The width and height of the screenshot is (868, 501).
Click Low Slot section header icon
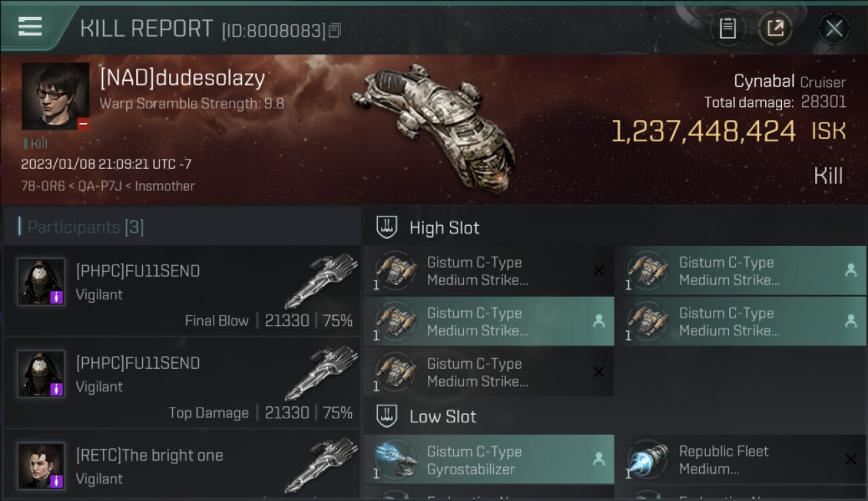tap(387, 417)
